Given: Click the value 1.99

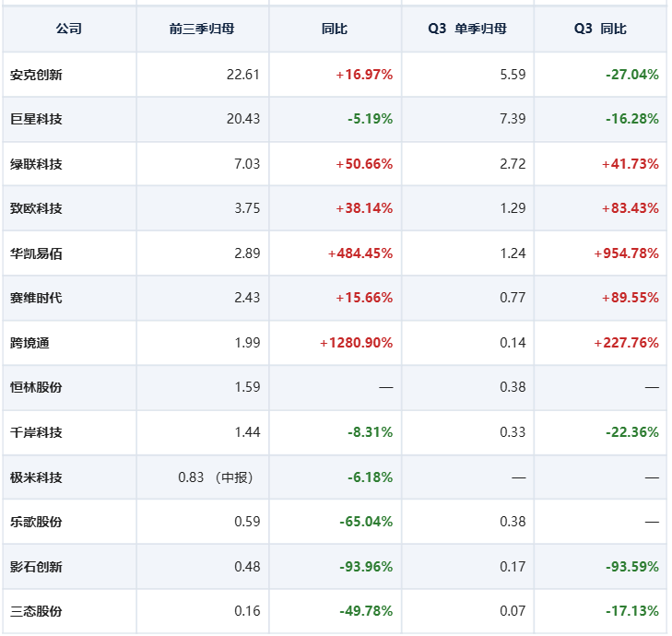Looking at the screenshot, I should coord(247,343).
